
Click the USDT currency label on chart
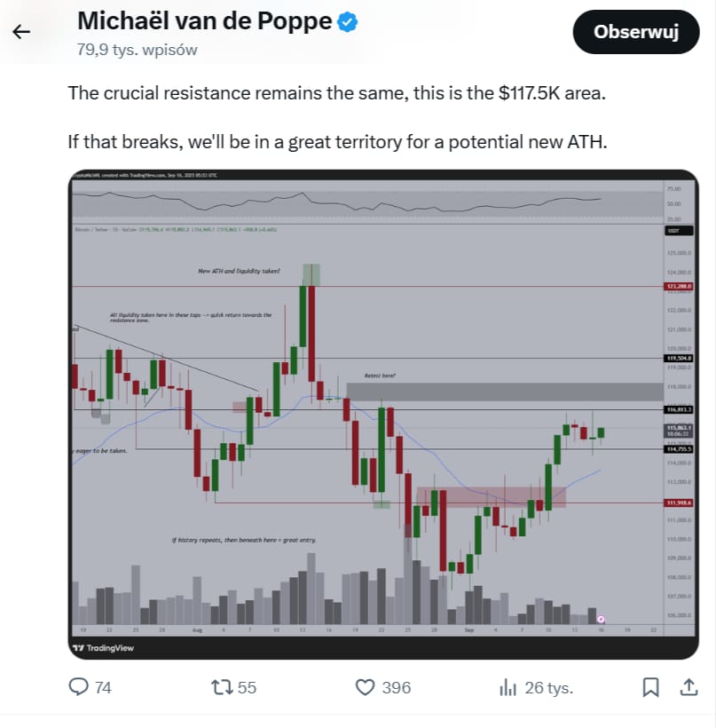tap(673, 231)
